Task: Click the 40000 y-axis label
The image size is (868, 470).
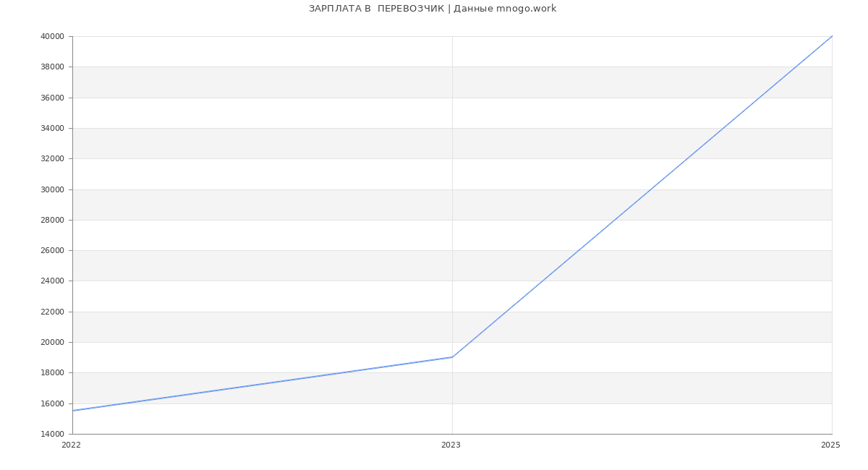Action: [52, 36]
